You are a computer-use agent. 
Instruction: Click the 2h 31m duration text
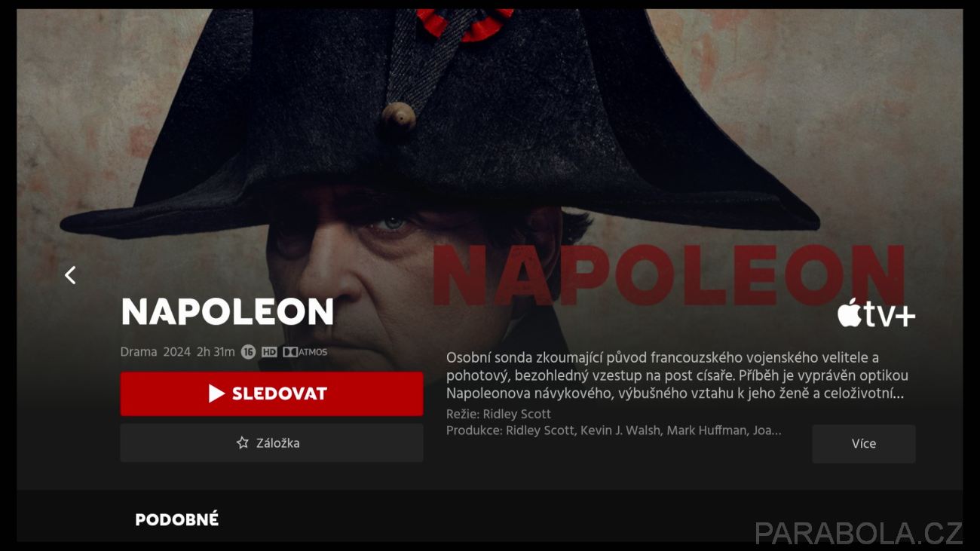pyautogui.click(x=216, y=352)
